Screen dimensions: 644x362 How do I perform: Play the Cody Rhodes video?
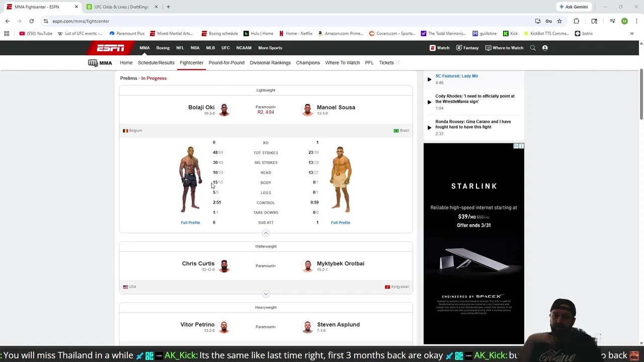click(429, 102)
